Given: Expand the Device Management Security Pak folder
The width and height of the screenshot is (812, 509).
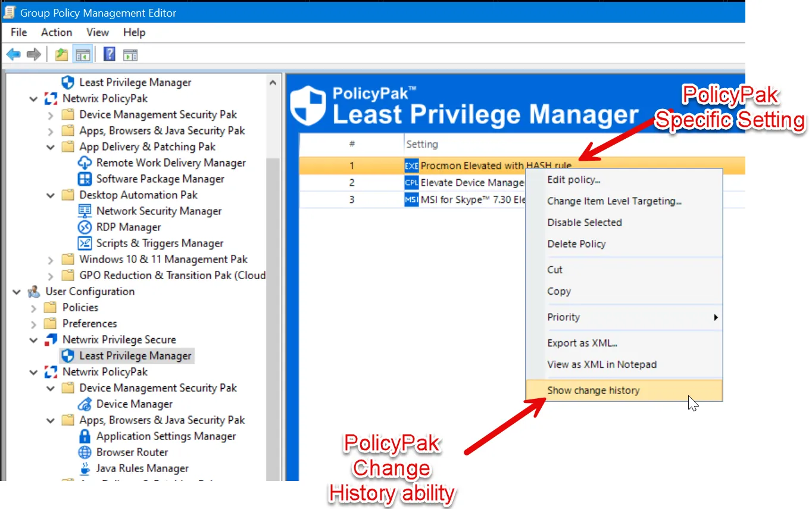Looking at the screenshot, I should [51, 115].
